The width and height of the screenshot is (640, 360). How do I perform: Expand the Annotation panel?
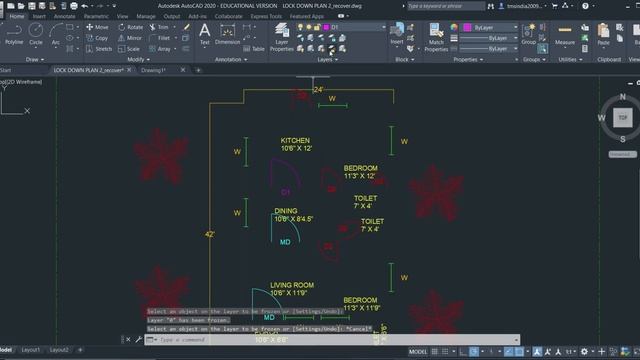pyautogui.click(x=231, y=60)
